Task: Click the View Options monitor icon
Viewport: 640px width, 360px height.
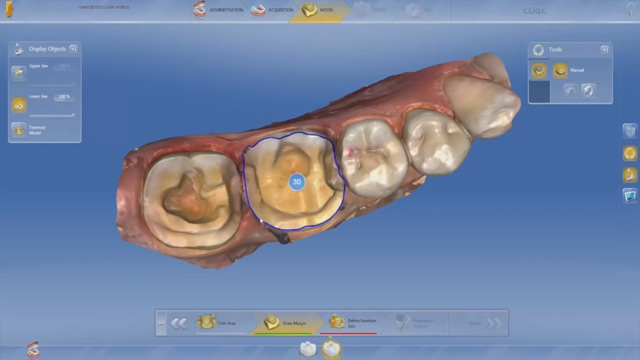Action: [x=630, y=196]
